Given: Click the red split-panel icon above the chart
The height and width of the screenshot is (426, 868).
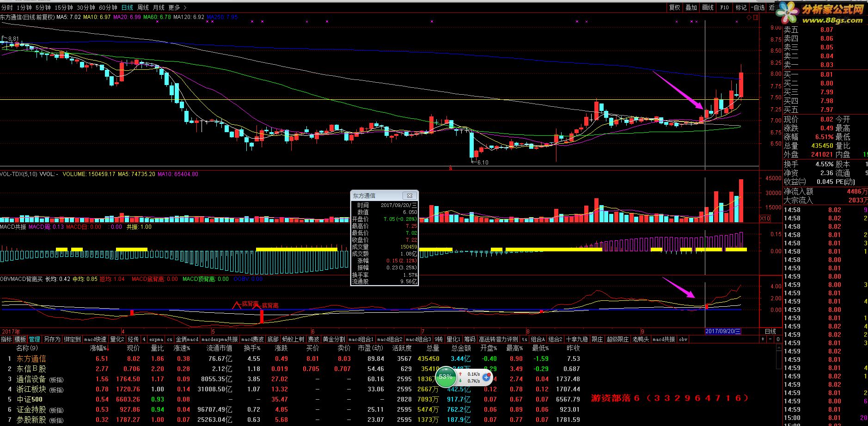Looking at the screenshot, I should point(756,18).
